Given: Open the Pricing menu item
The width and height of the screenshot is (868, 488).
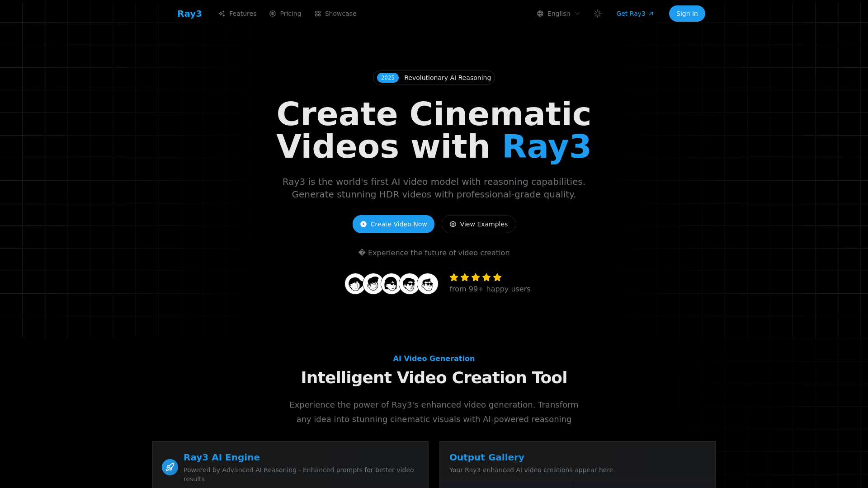Looking at the screenshot, I should 290,14.
